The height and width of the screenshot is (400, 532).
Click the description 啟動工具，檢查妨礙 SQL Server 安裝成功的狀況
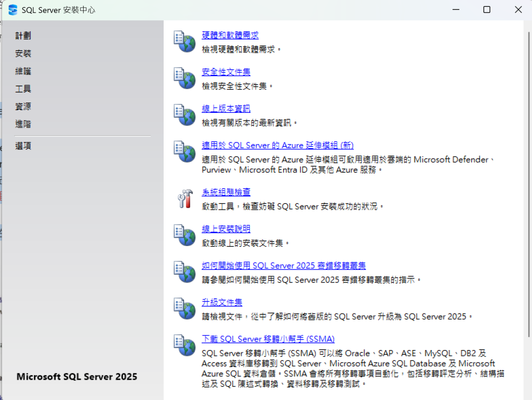point(292,207)
